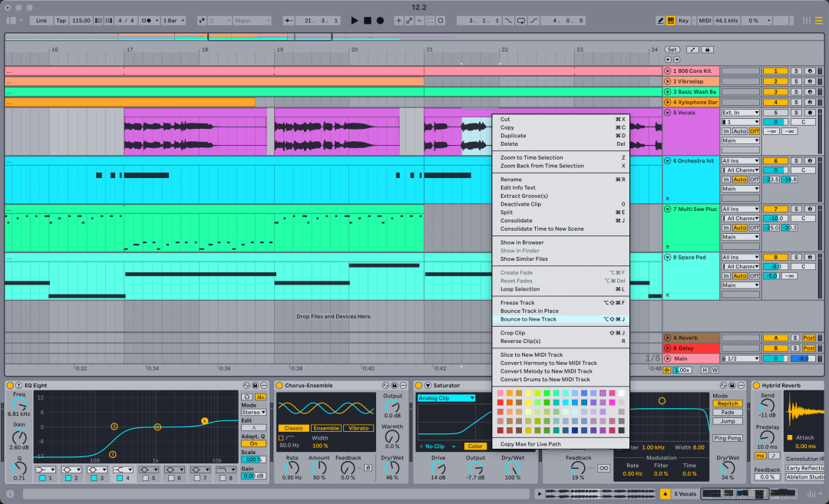Select Reverse Clip(s) menu item
The height and width of the screenshot is (504, 829).
[561, 341]
